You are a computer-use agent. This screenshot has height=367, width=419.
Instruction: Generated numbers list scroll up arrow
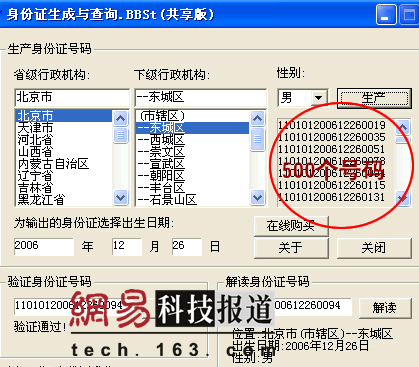click(x=403, y=127)
